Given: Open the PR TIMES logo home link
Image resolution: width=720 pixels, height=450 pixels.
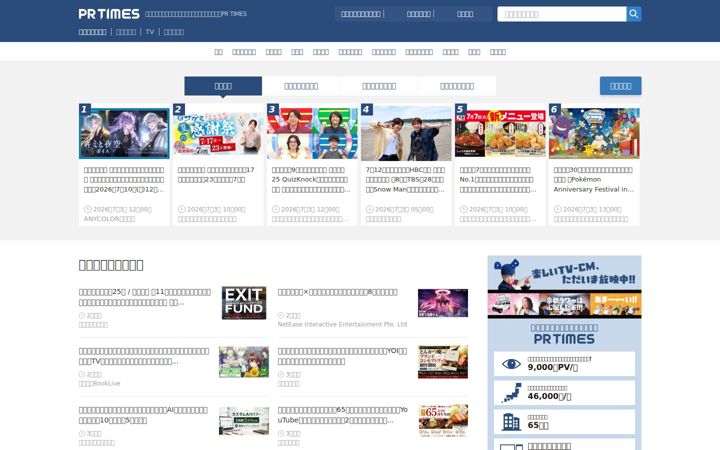Looking at the screenshot, I should point(109,14).
